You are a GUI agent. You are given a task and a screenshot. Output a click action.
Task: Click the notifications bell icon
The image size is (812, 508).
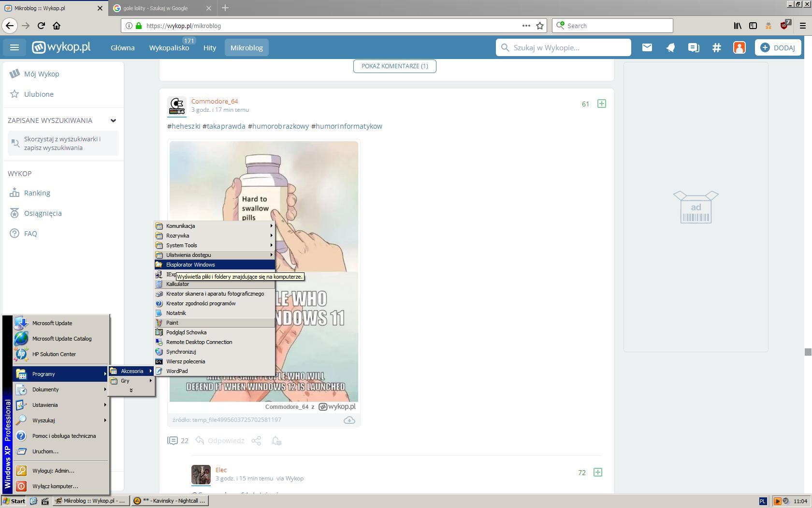(670, 47)
